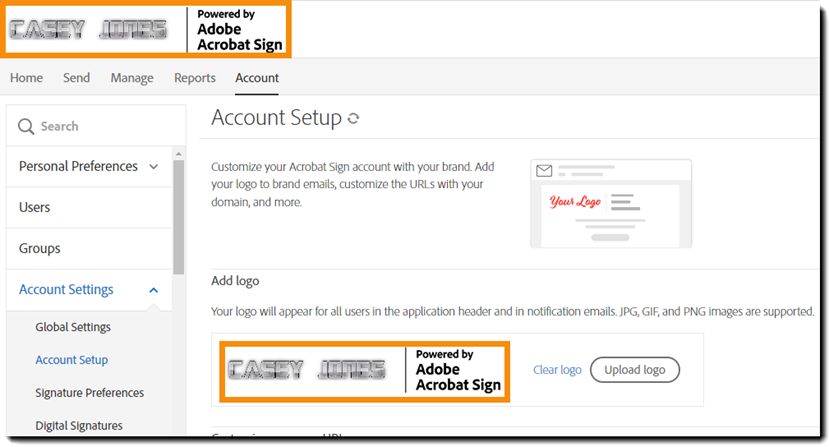Click the Your Logo sample illustration
This screenshot has height=447, width=829.
coord(575,202)
